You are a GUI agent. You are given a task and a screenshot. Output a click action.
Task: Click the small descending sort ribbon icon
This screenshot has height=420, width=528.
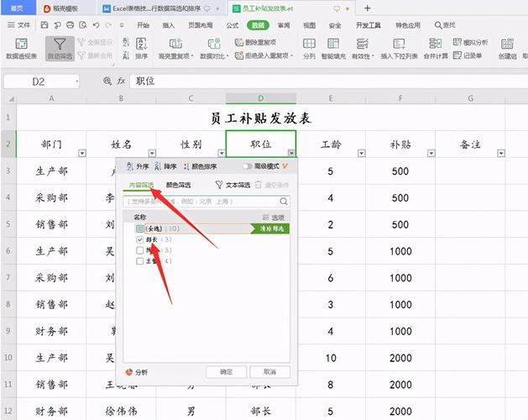[x=126, y=55]
